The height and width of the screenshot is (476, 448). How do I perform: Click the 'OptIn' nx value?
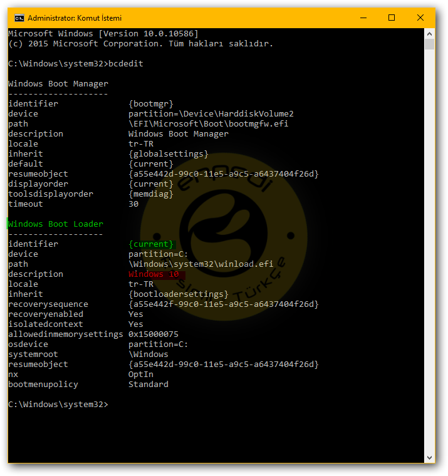(140, 375)
